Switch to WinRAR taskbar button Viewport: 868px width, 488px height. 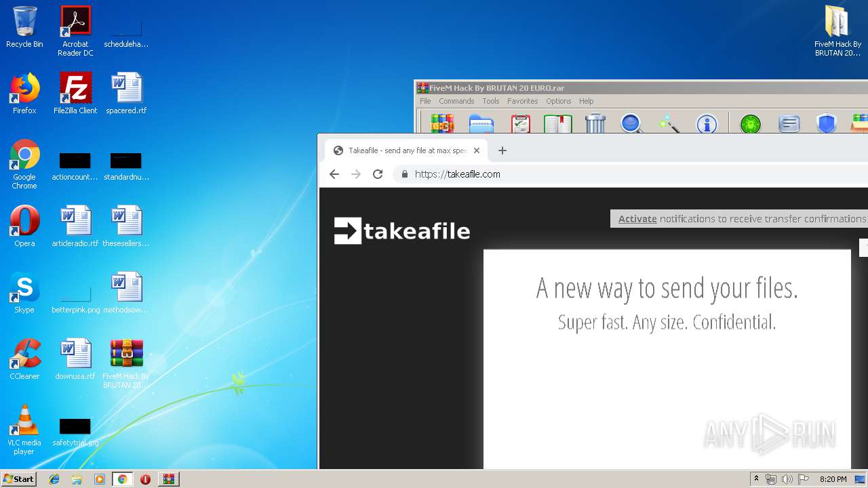[x=168, y=479]
